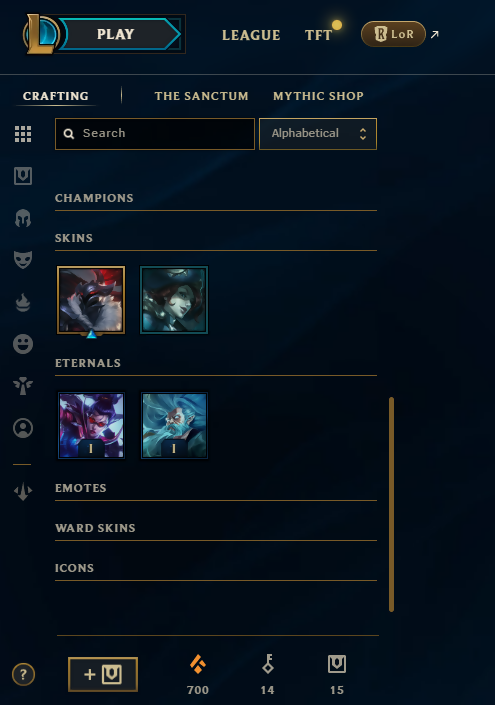
Task: Switch to The Sanctum tab
Action: (x=201, y=96)
